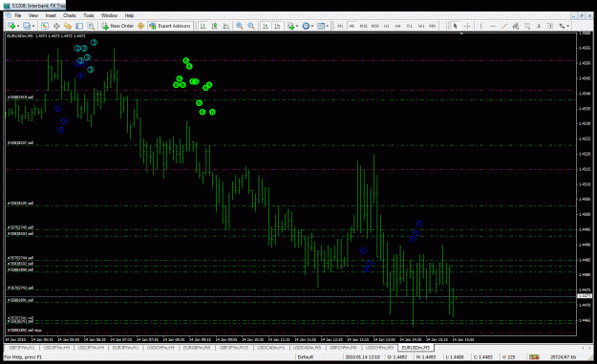Expand the Arrows objects dropdown arrow
This screenshot has height=364, width=597.
click(568, 26)
